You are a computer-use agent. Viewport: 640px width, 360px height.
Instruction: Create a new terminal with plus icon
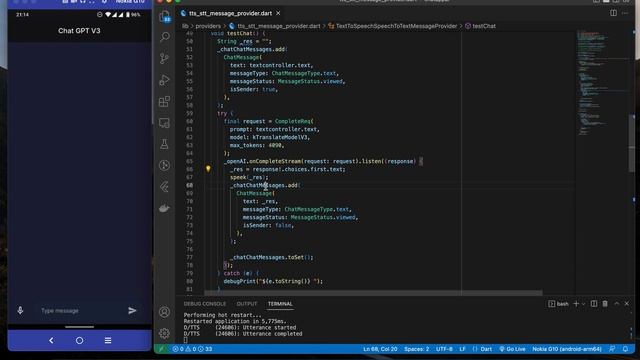(x=576, y=304)
